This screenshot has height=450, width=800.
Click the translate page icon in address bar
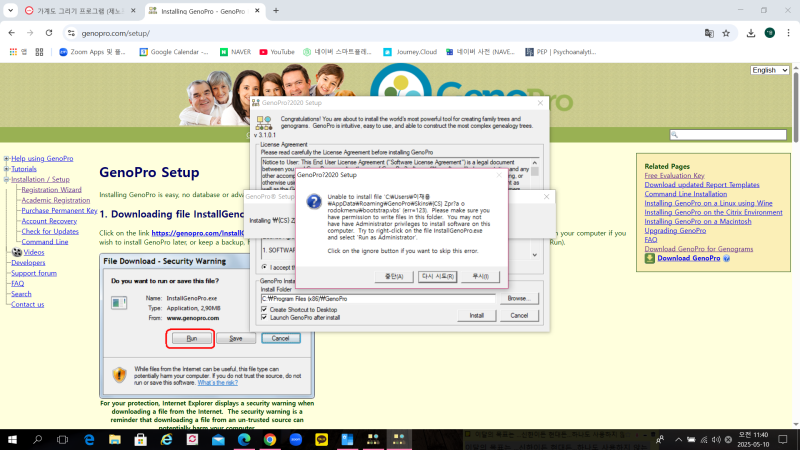pos(709,32)
